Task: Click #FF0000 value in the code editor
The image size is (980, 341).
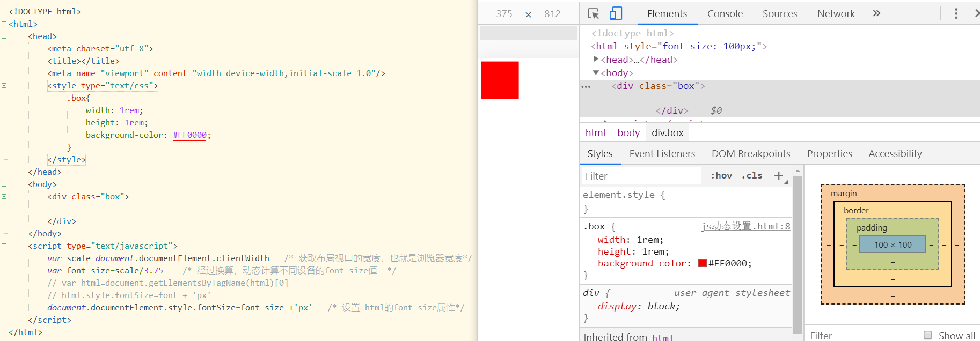Action: (x=189, y=135)
